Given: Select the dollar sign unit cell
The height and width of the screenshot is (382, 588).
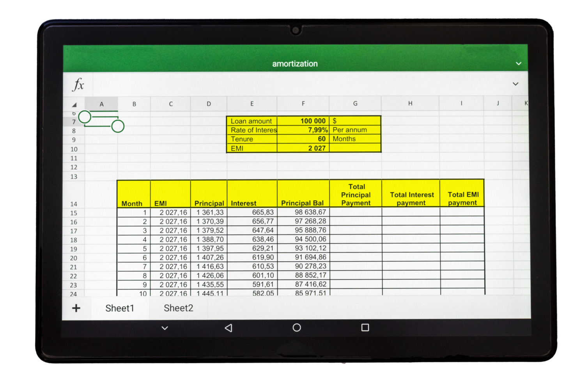Looking at the screenshot, I should tap(355, 121).
